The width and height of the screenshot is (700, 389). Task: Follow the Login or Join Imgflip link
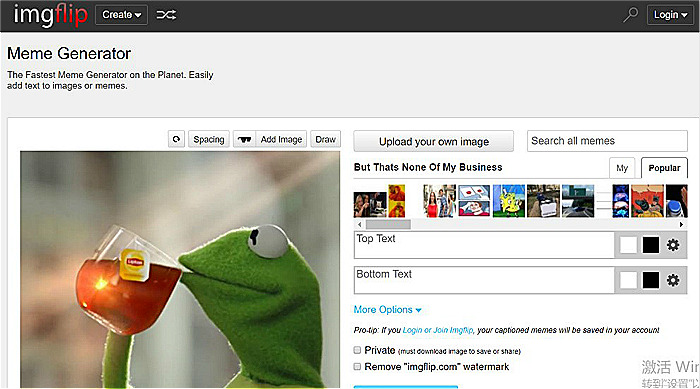[x=438, y=330]
